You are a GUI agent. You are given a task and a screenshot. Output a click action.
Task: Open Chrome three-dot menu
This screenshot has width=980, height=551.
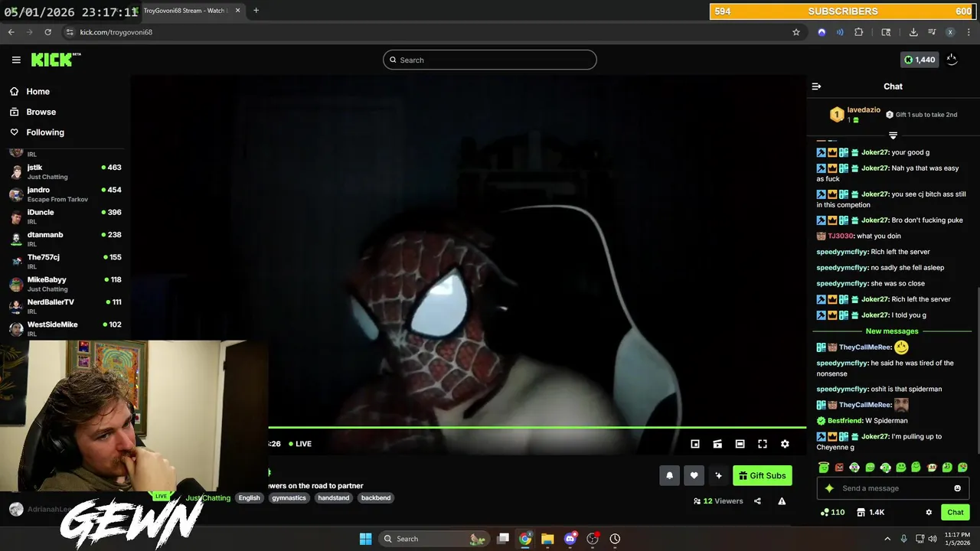pyautogui.click(x=968, y=32)
